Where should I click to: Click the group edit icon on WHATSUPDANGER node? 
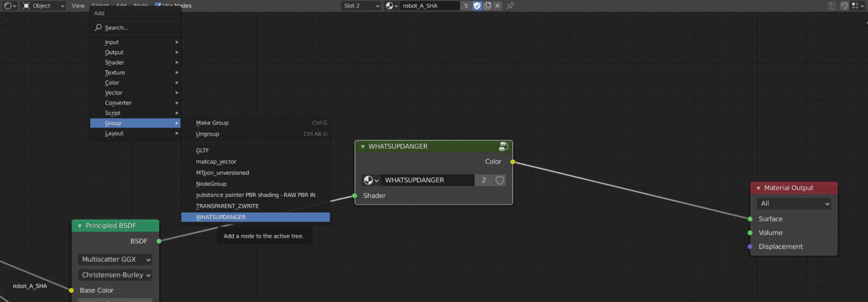[x=503, y=146]
